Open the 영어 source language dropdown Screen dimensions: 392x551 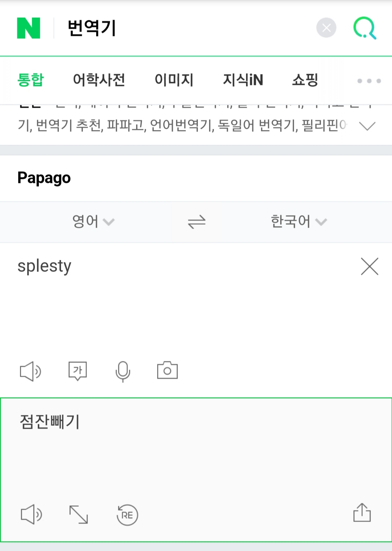[x=93, y=221]
